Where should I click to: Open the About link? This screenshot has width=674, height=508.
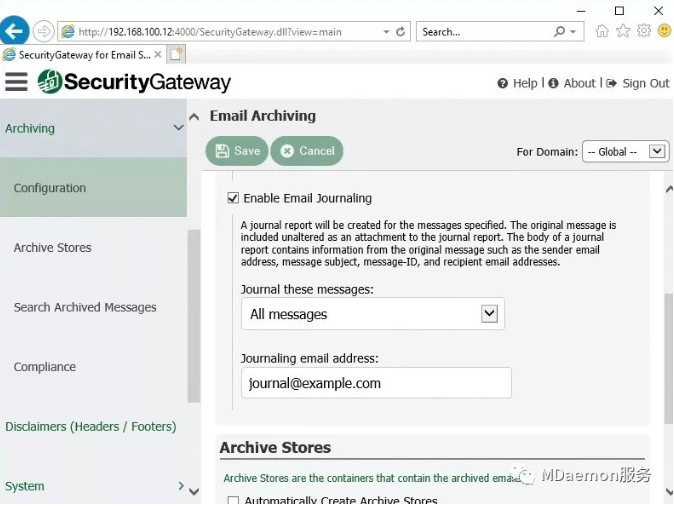click(x=572, y=83)
